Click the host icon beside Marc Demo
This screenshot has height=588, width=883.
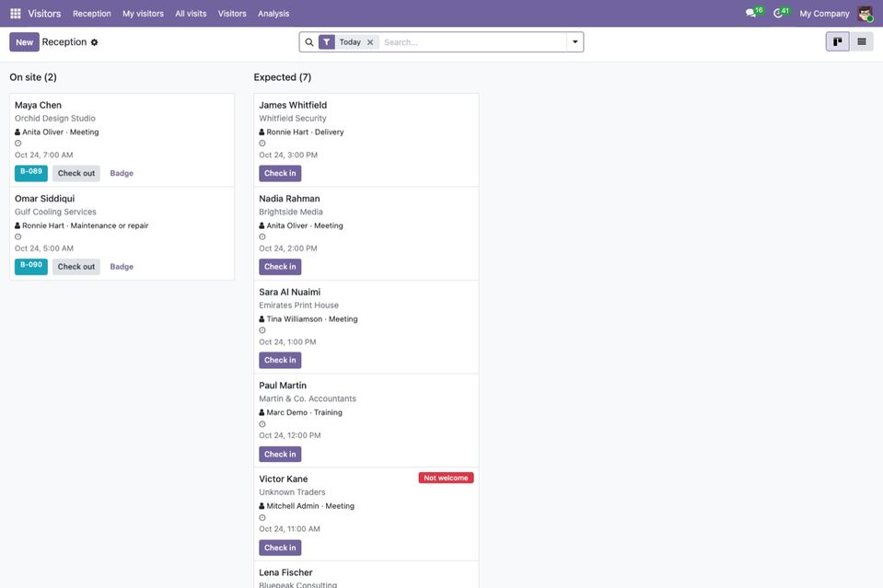point(261,412)
